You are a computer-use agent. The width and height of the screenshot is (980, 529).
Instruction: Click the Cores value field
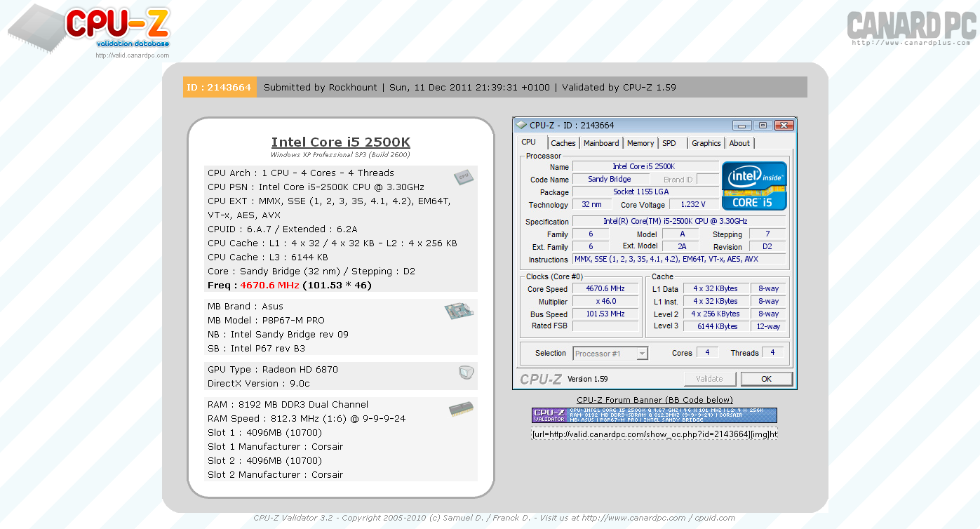707,353
